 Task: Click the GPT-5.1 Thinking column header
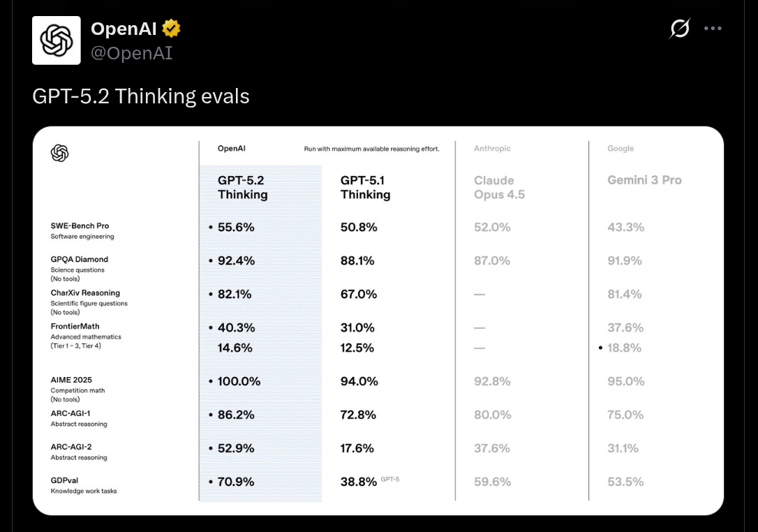[x=365, y=187]
